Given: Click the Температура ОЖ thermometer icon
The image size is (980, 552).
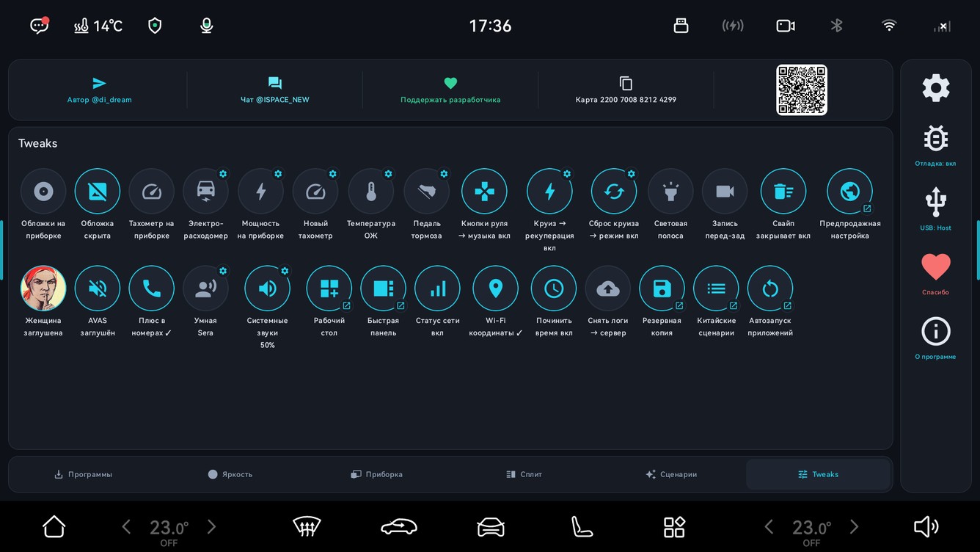Looking at the screenshot, I should tap(371, 192).
